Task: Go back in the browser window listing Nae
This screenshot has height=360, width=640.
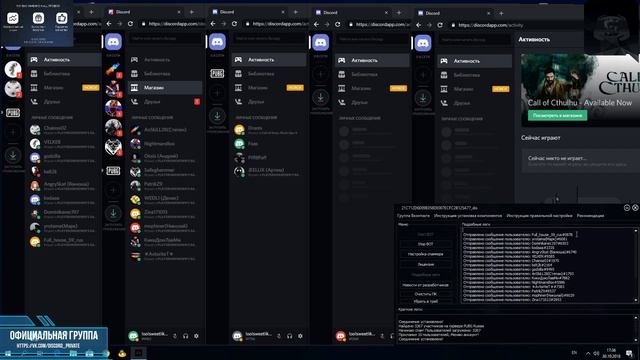Action: (213, 24)
